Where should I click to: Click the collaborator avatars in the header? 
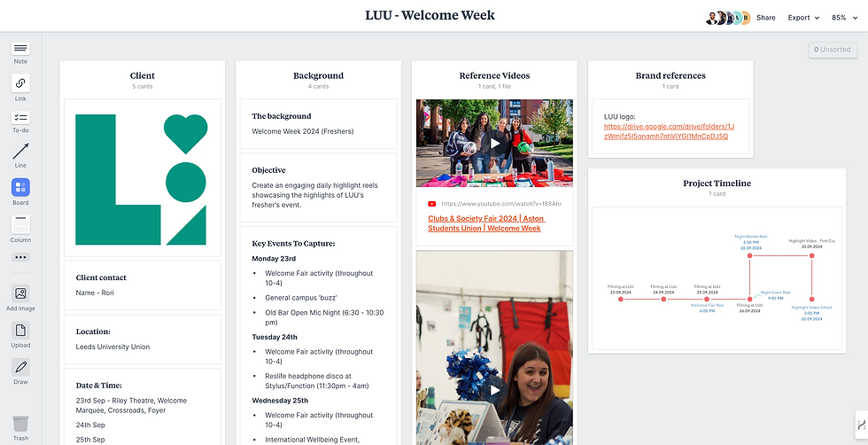click(728, 18)
